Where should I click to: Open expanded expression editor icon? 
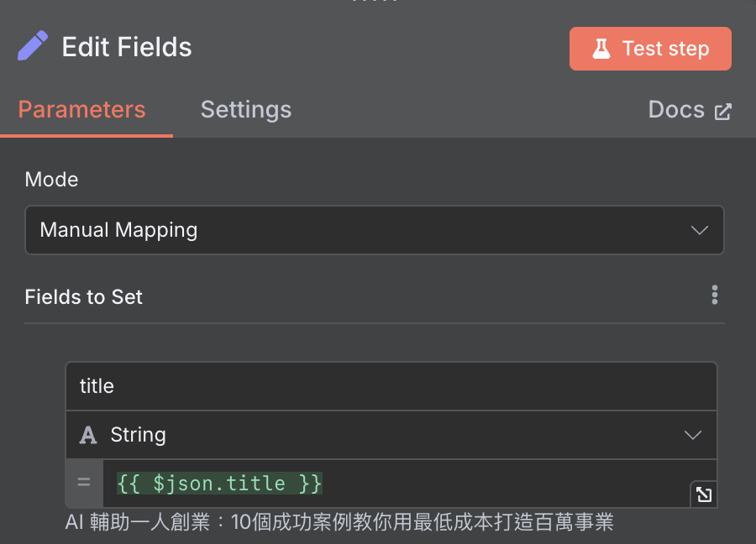[x=704, y=494]
